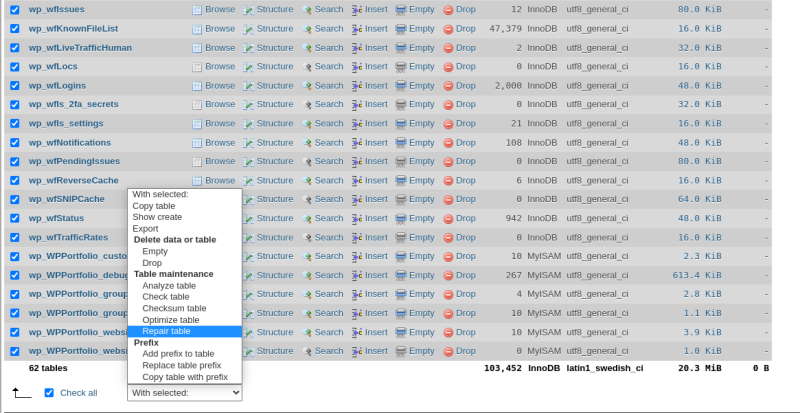
Task: Click Search icon for wp_wfLiveTrafficHuman
Action: (308, 48)
